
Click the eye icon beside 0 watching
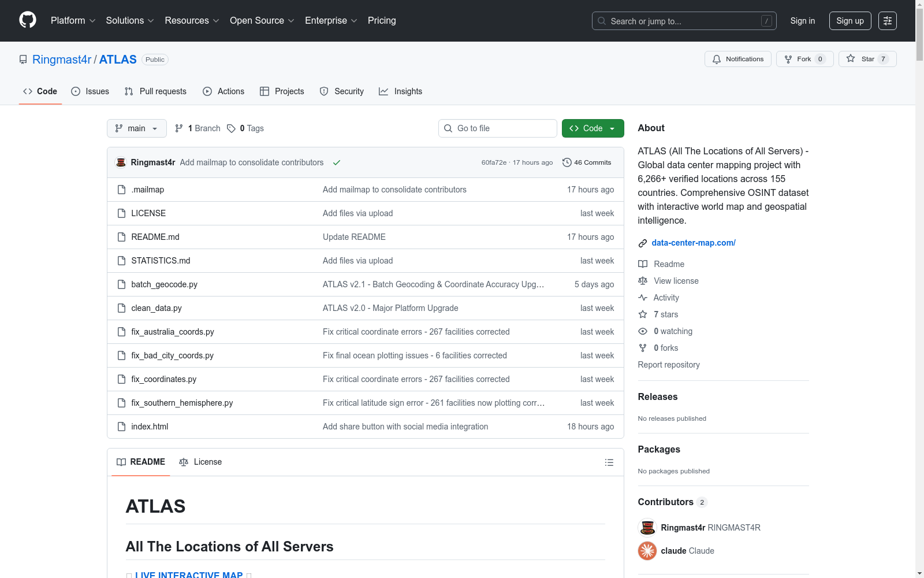click(643, 331)
